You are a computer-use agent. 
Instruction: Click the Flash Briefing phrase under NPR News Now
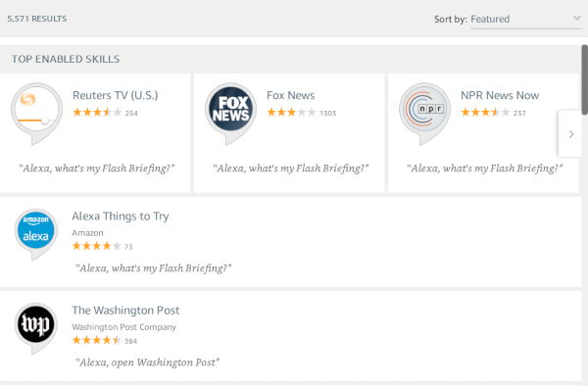coord(484,169)
